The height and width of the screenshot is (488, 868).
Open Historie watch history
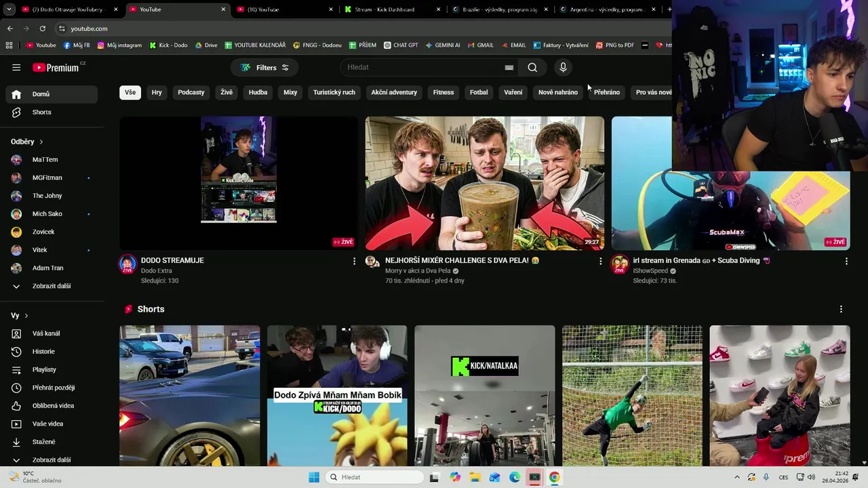pyautogui.click(x=52, y=352)
